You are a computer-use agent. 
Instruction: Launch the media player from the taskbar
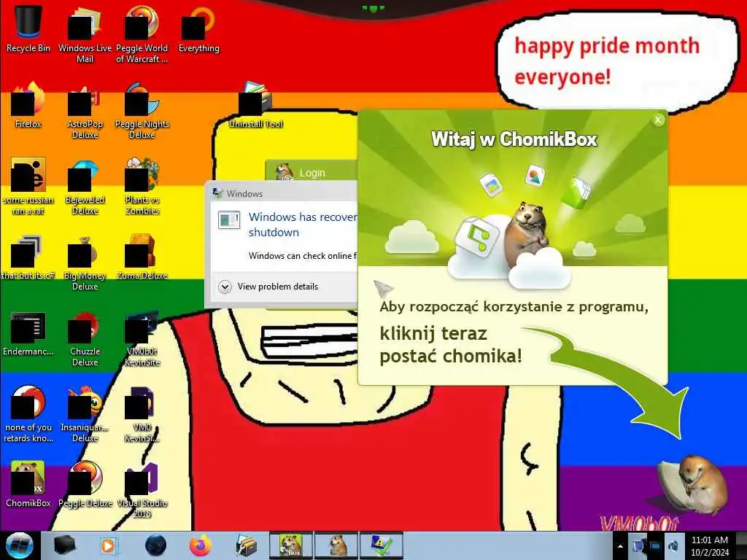[108, 545]
